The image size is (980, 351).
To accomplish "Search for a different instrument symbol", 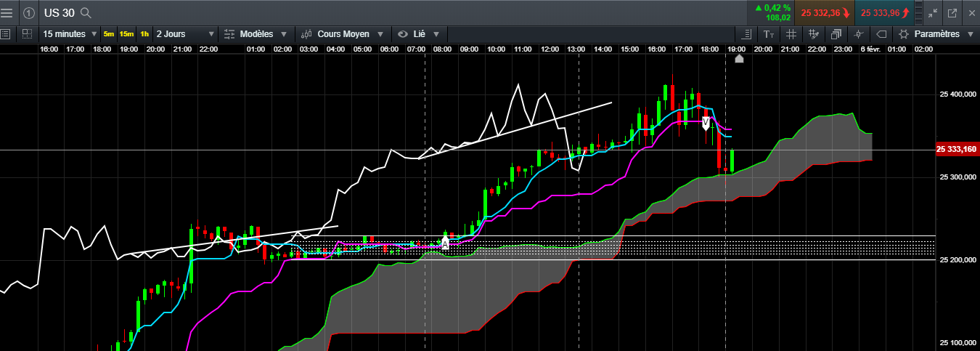I will pyautogui.click(x=86, y=12).
